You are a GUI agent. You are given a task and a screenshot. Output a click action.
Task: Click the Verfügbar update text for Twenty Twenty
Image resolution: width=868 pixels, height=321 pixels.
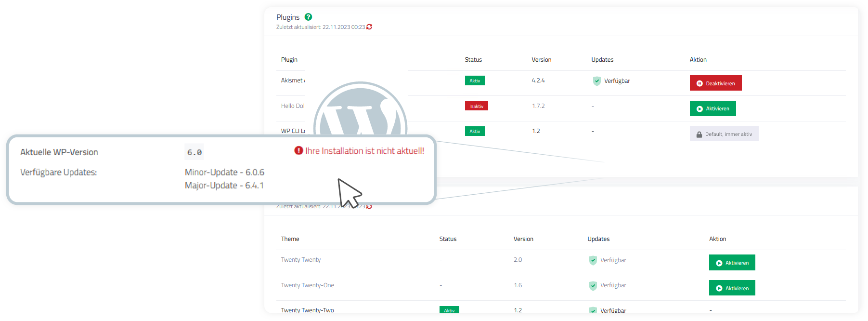[613, 260]
